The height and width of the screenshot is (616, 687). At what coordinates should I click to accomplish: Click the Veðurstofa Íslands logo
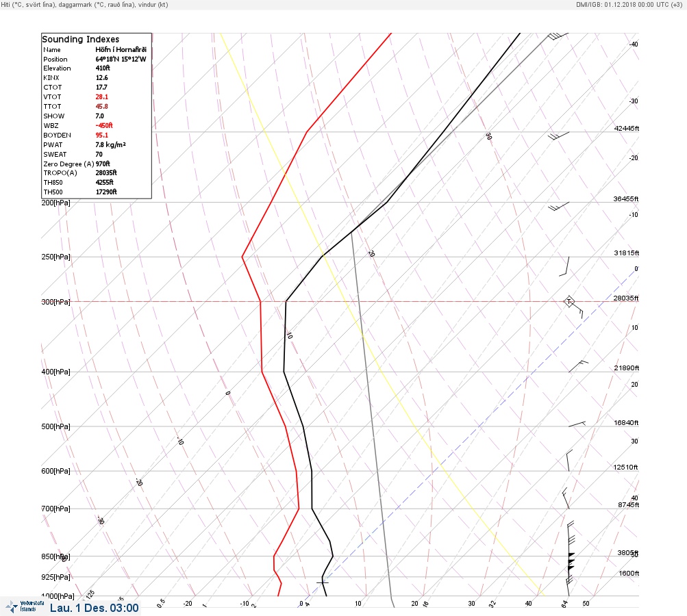coord(25,606)
